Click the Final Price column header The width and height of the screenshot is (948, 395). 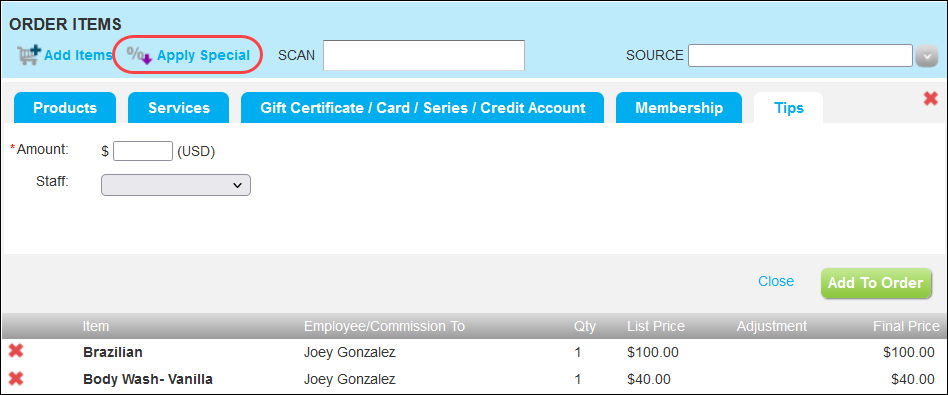(906, 327)
